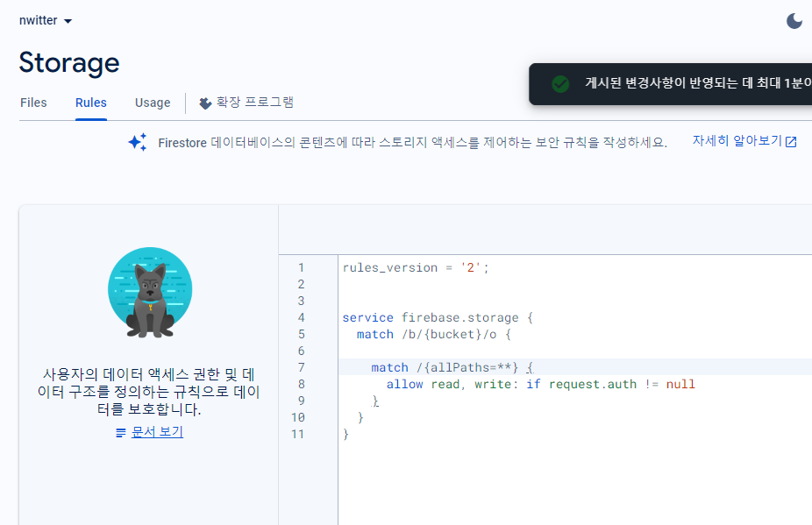The height and width of the screenshot is (525, 812).
Task: Click the document lines icon beside 문서 보기
Action: [121, 432]
